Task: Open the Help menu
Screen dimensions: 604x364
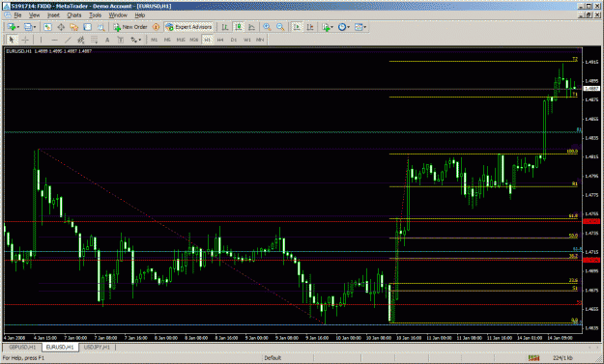Action: coord(140,15)
